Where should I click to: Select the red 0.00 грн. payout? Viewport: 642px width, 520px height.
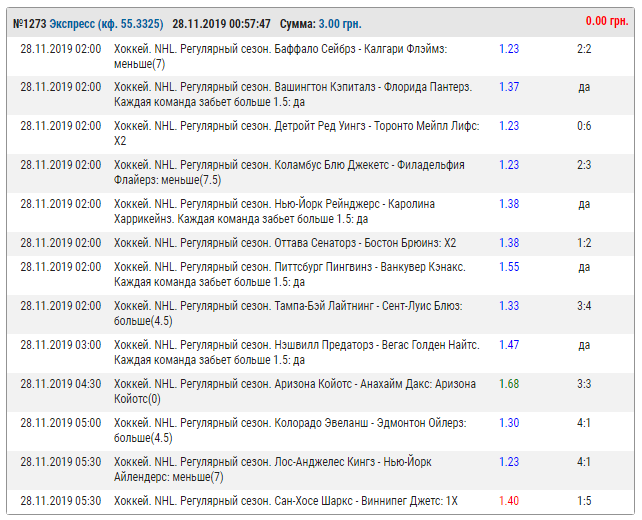[x=607, y=21]
